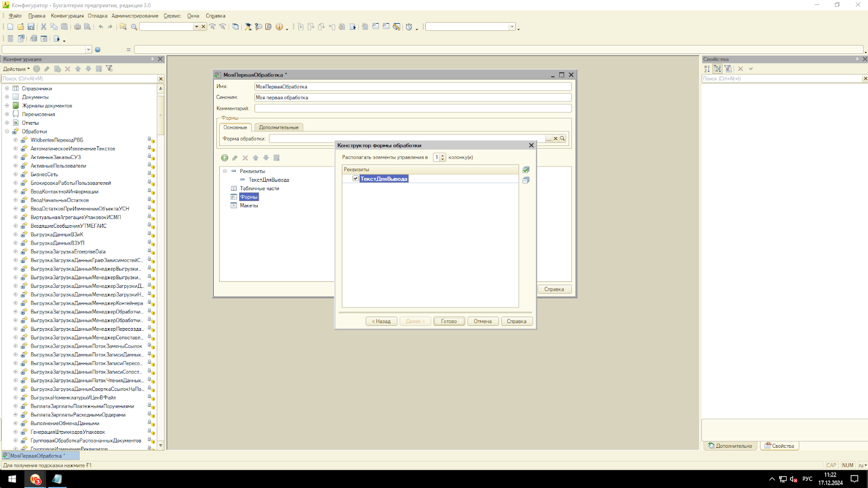Click the Configuration panel search field

click(x=80, y=79)
